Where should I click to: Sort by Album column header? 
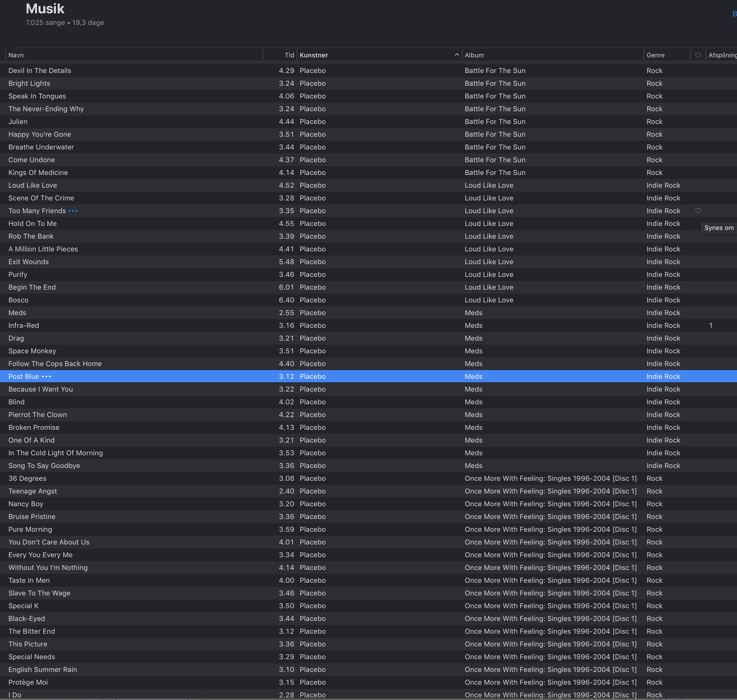474,55
